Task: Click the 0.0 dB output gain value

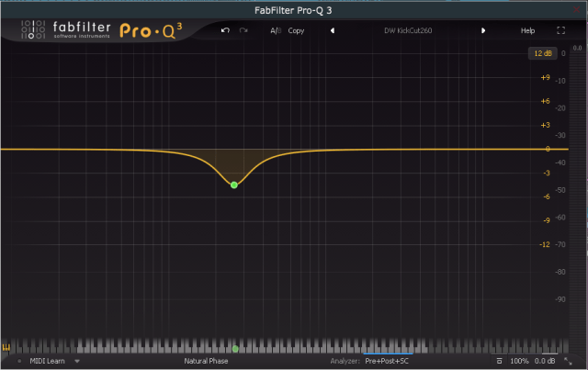Action: pyautogui.click(x=546, y=362)
